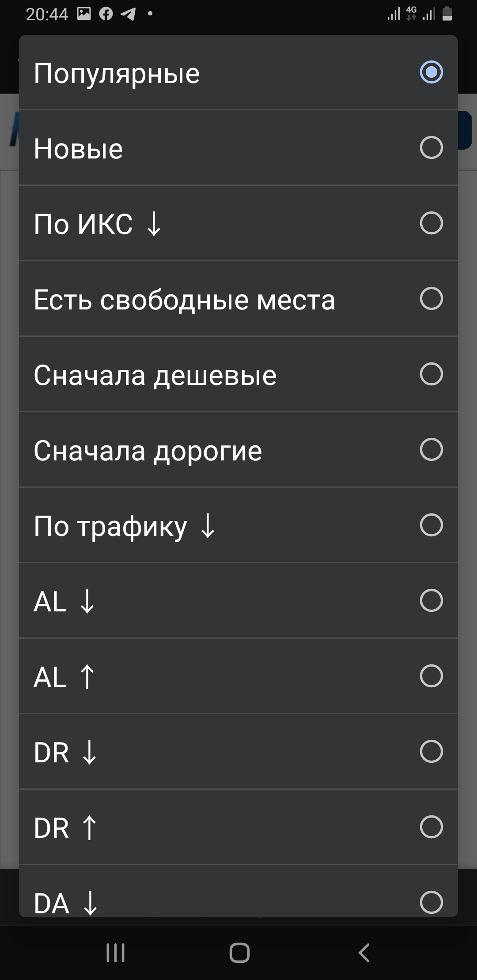
Task: Choose DR ascending sort label
Action: click(65, 828)
